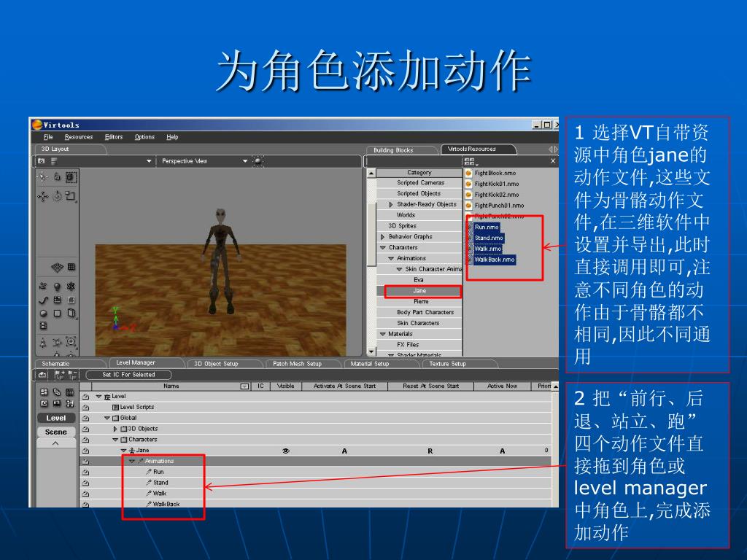Image resolution: width=747 pixels, height=560 pixels.
Task: Click the view mode icon in Virtools Resources
Action: 470,161
